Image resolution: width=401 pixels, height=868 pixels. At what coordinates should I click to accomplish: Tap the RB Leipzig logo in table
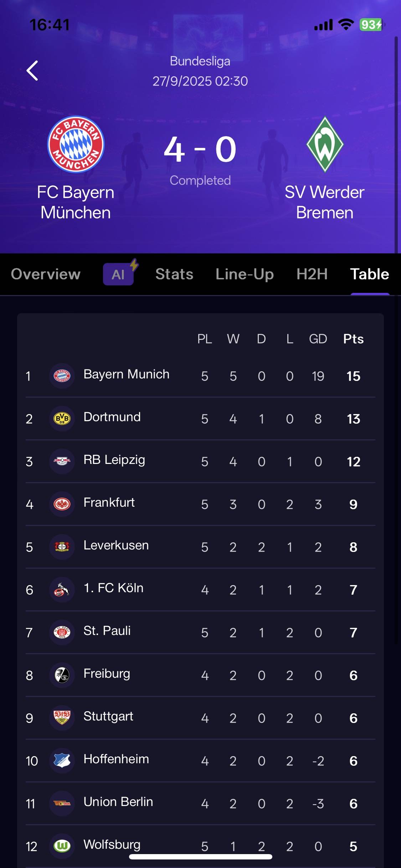tap(62, 461)
